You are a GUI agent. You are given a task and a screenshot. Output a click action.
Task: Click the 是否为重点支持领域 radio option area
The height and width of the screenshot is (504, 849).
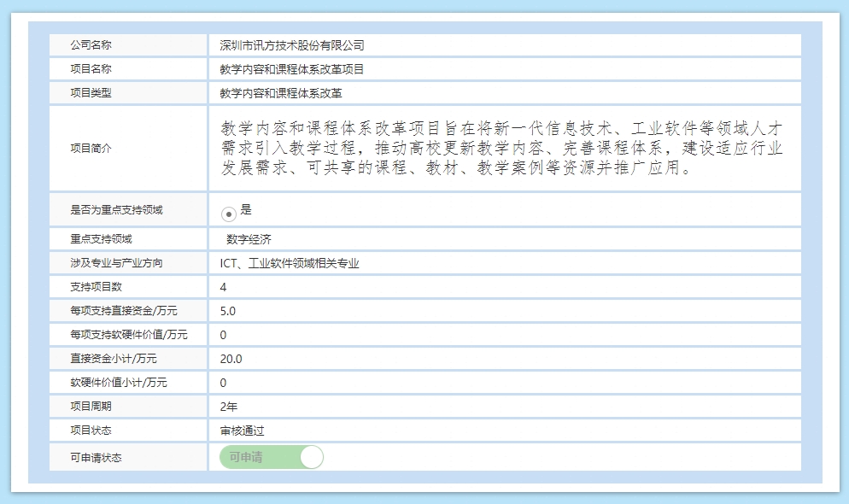click(126, 209)
